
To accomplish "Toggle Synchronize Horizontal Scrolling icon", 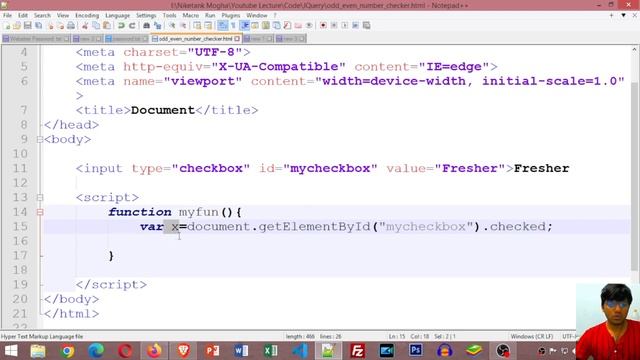I will tap(208, 25).
